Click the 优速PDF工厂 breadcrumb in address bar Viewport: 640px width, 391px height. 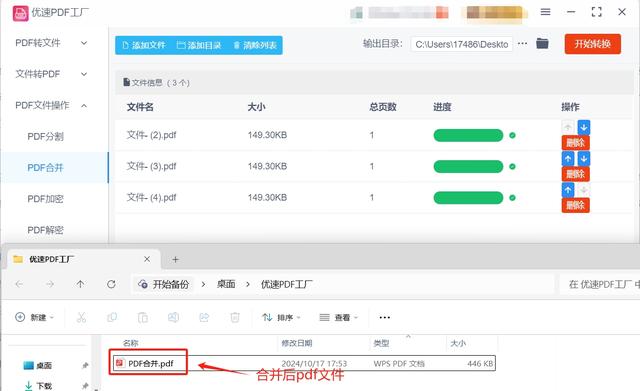point(287,284)
